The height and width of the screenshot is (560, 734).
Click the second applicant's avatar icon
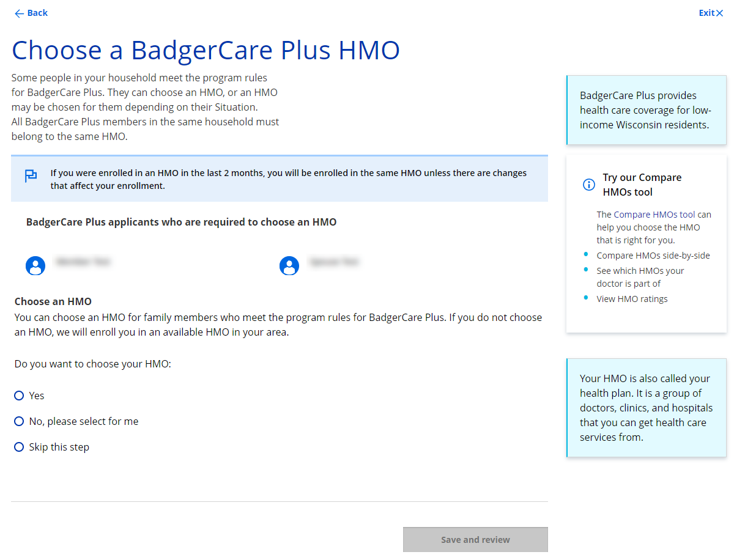click(x=289, y=265)
